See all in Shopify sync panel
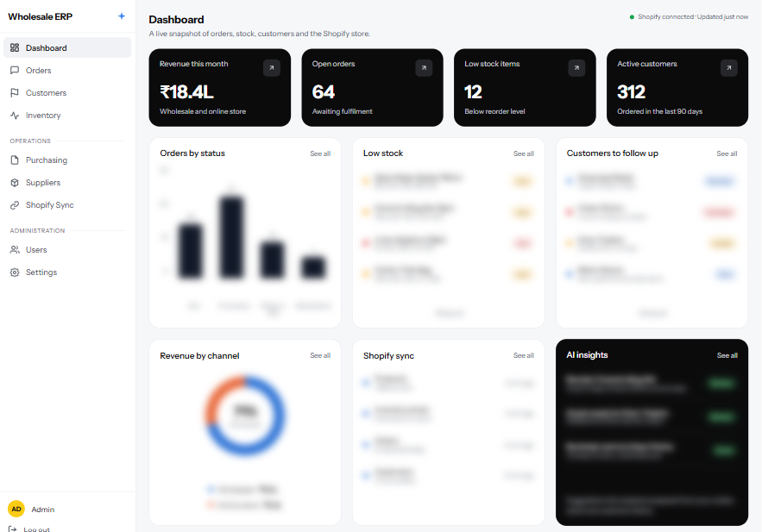The image size is (762, 532). (x=523, y=355)
